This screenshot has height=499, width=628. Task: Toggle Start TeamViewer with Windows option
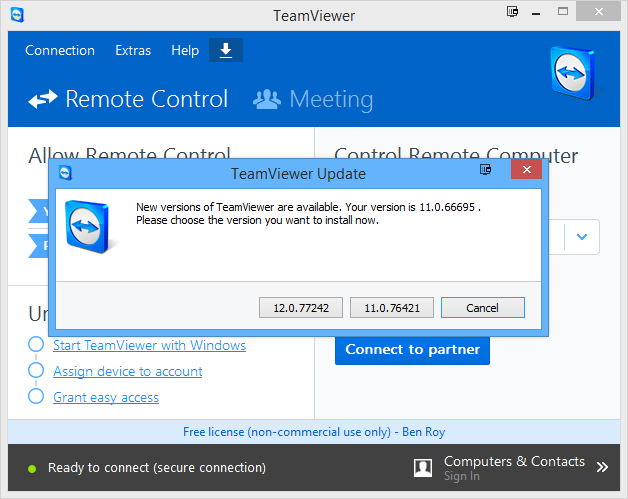(x=35, y=345)
